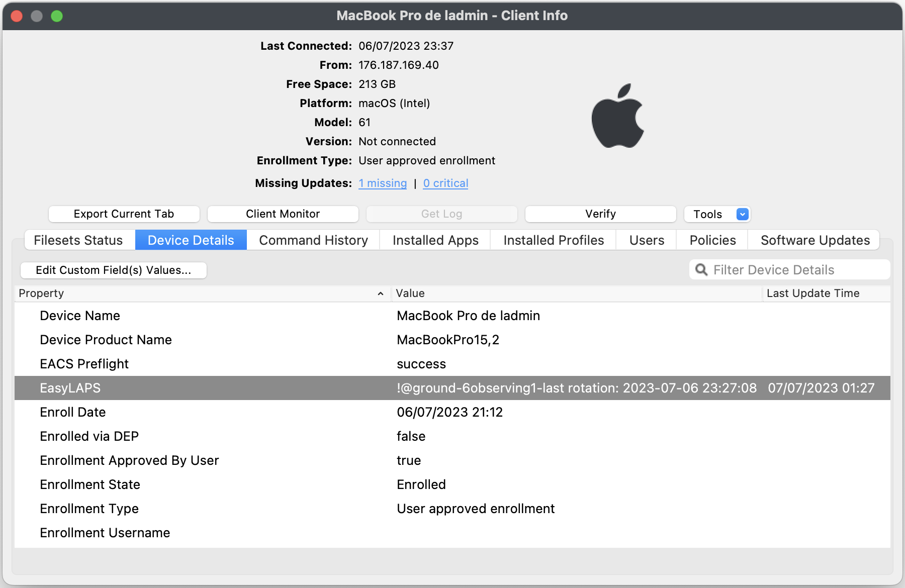Select the Enrollment State row
The height and width of the screenshot is (588, 905).
point(452,484)
